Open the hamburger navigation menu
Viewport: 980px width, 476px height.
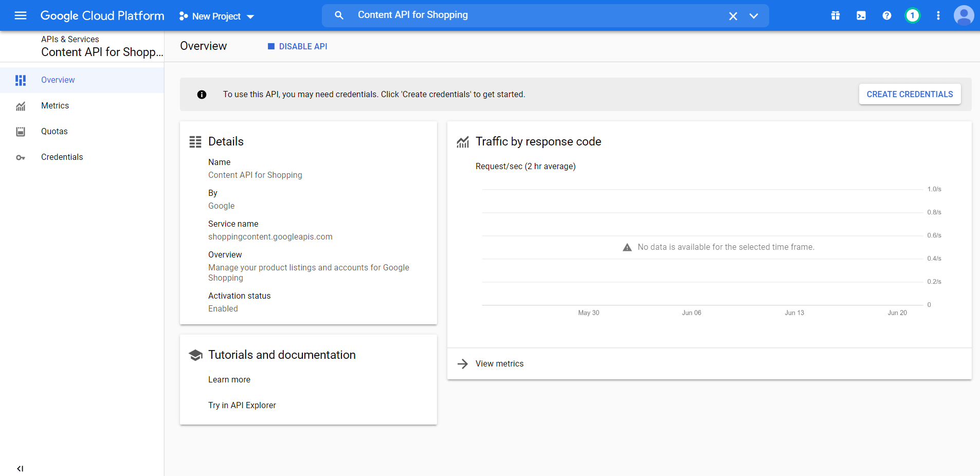(x=21, y=15)
